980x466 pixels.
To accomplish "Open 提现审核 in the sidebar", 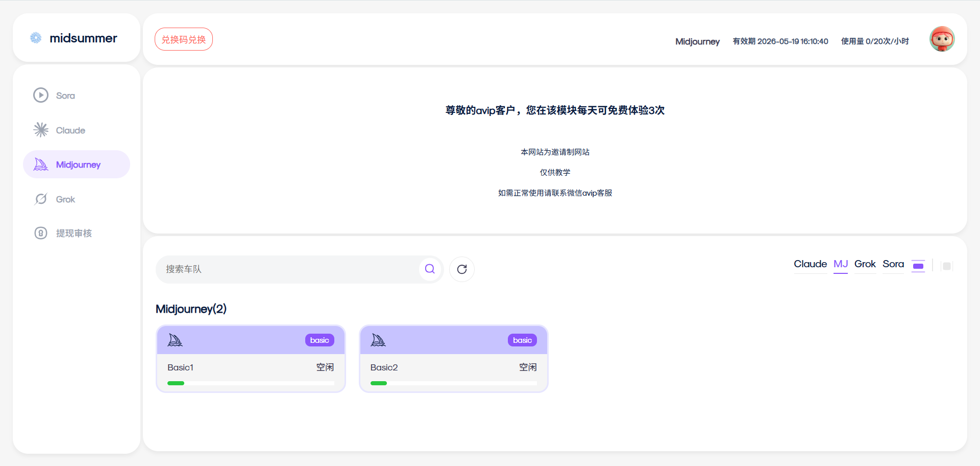I will [x=77, y=233].
